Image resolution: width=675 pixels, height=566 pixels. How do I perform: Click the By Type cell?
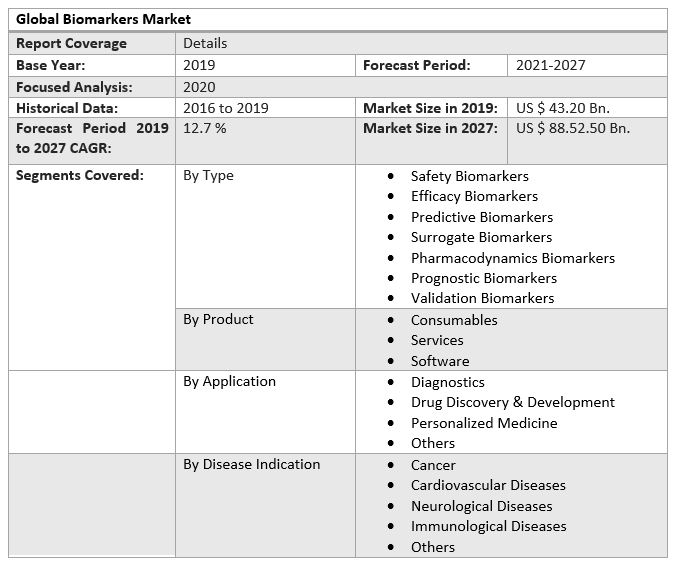(x=208, y=175)
